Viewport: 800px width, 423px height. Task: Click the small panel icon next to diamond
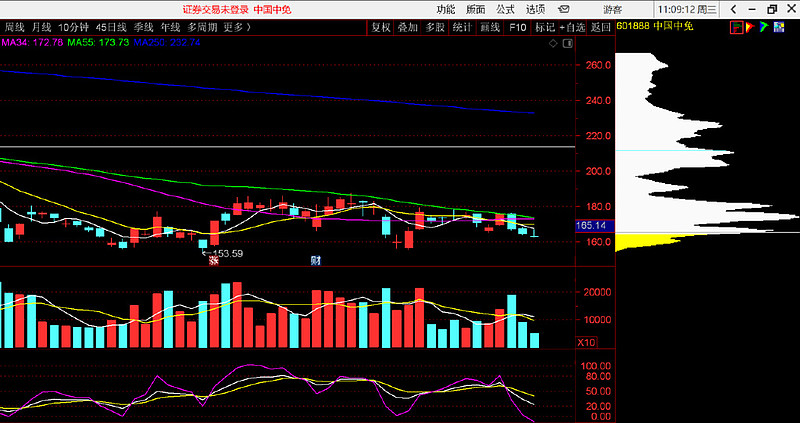tap(568, 44)
